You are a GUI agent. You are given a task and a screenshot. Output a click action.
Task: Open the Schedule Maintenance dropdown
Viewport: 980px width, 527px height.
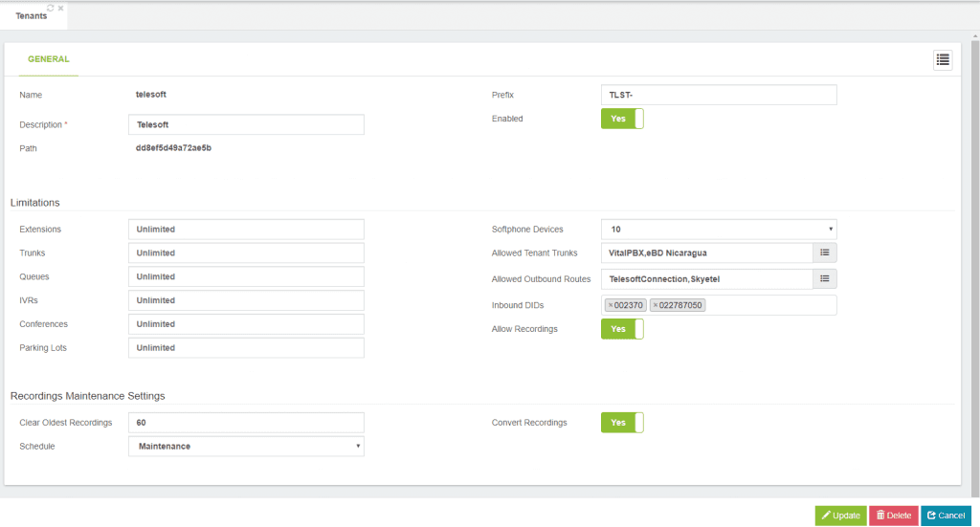[246, 447]
